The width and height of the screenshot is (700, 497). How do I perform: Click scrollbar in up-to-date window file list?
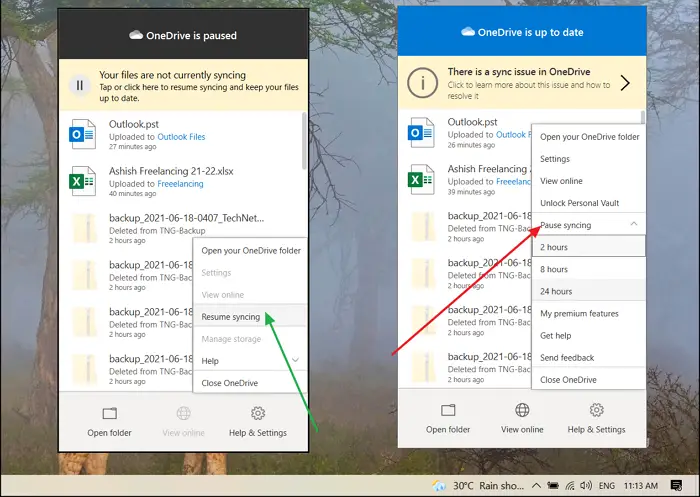(643, 117)
